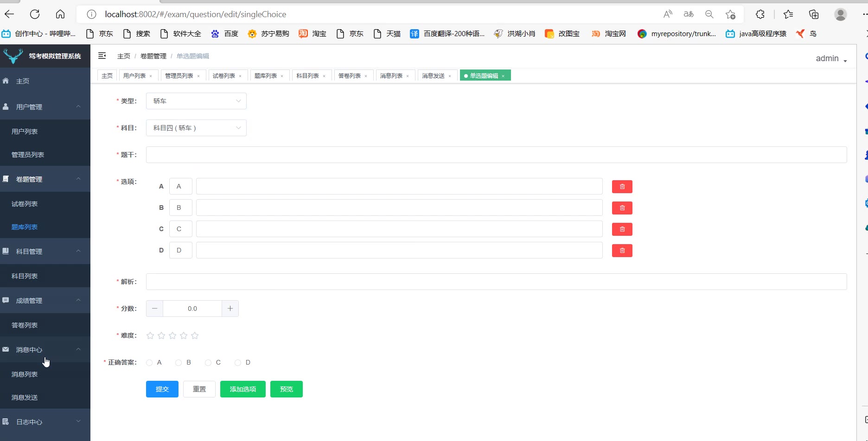Click the translate page icon
The image size is (868, 441).
pyautogui.click(x=689, y=14)
